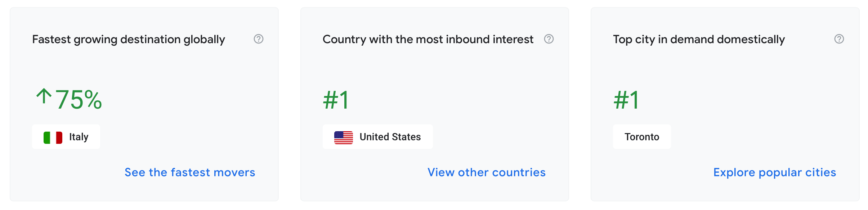Open the View other countries link
The height and width of the screenshot is (210, 868).
tap(487, 173)
